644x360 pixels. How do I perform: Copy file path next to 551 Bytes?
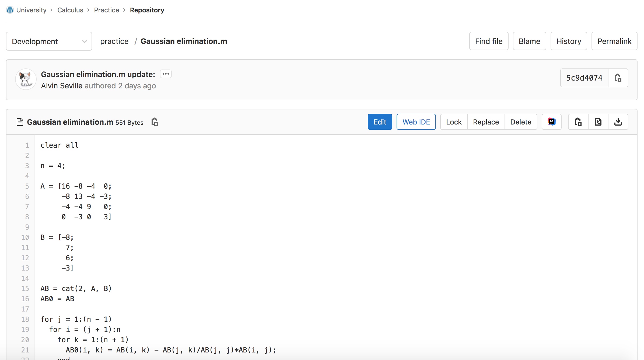pyautogui.click(x=155, y=122)
